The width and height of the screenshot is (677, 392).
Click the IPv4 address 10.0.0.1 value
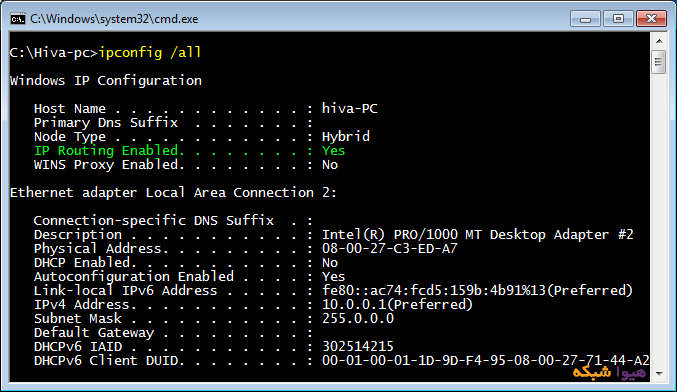point(397,304)
